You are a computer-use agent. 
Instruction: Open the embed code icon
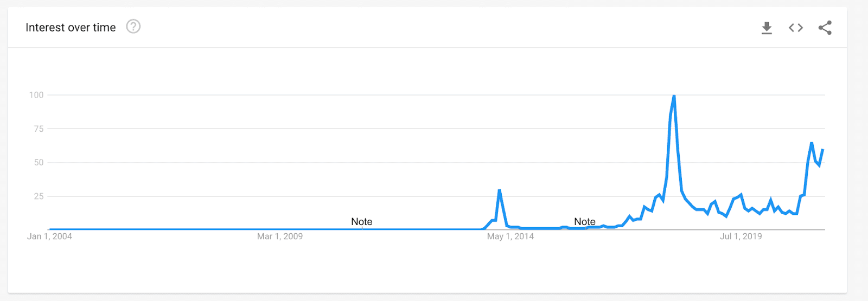[x=796, y=28]
